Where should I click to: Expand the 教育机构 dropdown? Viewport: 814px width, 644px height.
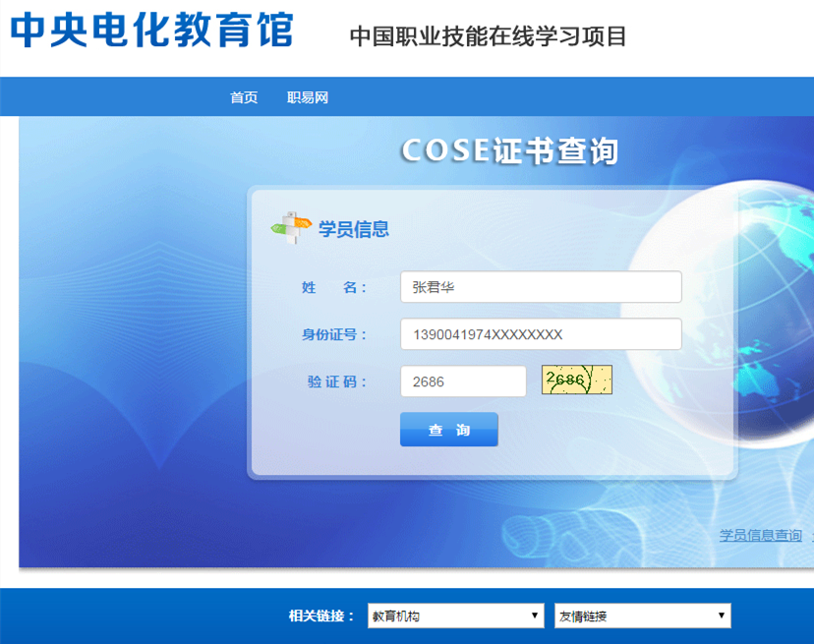point(456,615)
